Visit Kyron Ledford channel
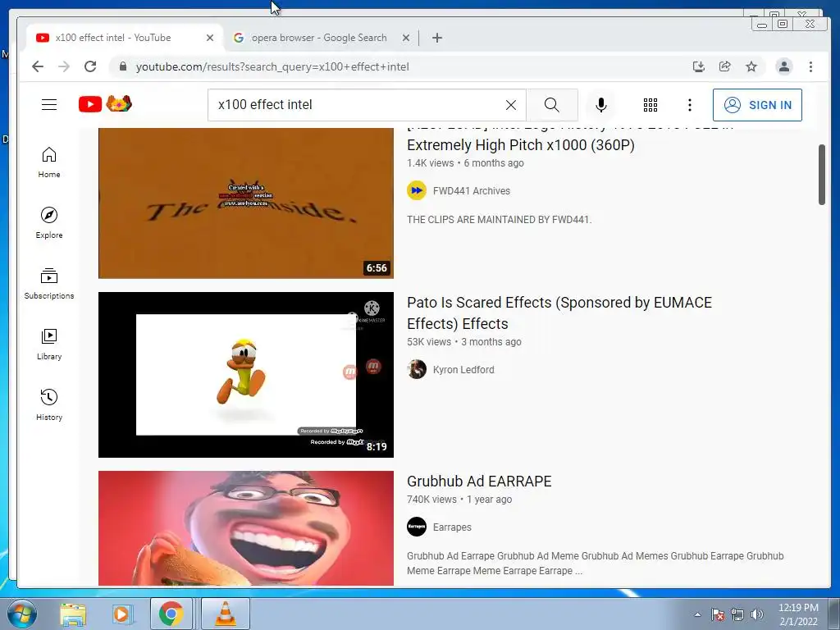Image resolution: width=840 pixels, height=630 pixels. tap(463, 370)
